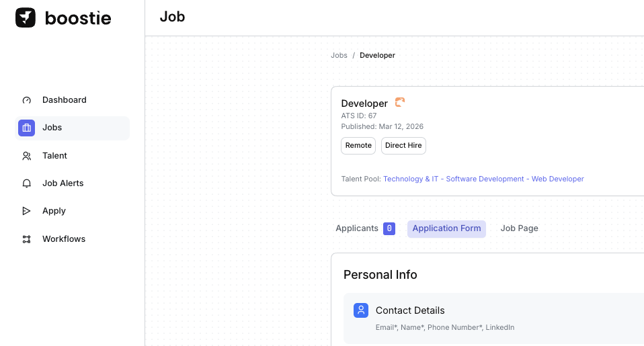Open the Technology & IT talent pool link
Screen dimensions: 644x346
[x=483, y=179]
